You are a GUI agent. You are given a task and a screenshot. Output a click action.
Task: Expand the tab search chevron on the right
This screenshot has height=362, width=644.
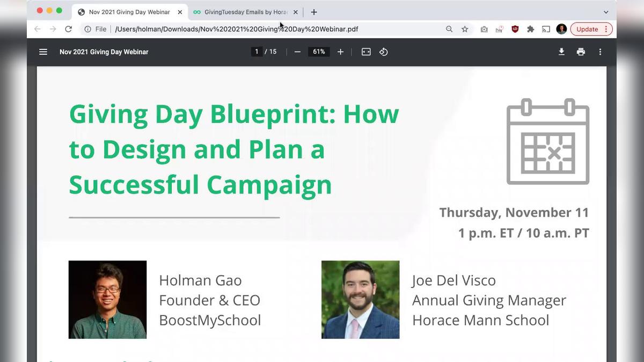[605, 12]
